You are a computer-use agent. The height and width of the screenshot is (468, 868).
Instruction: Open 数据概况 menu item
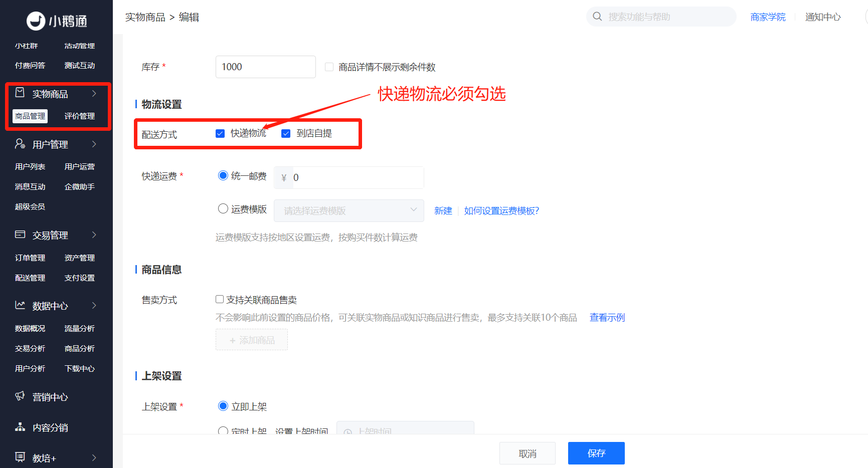click(x=30, y=329)
